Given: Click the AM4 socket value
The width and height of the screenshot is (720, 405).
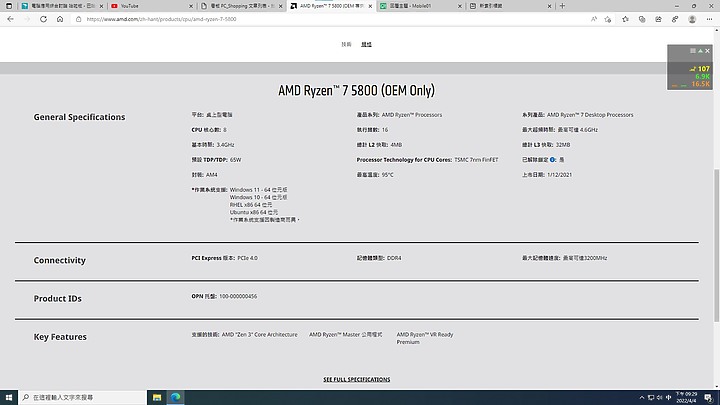Looking at the screenshot, I should 212,175.
